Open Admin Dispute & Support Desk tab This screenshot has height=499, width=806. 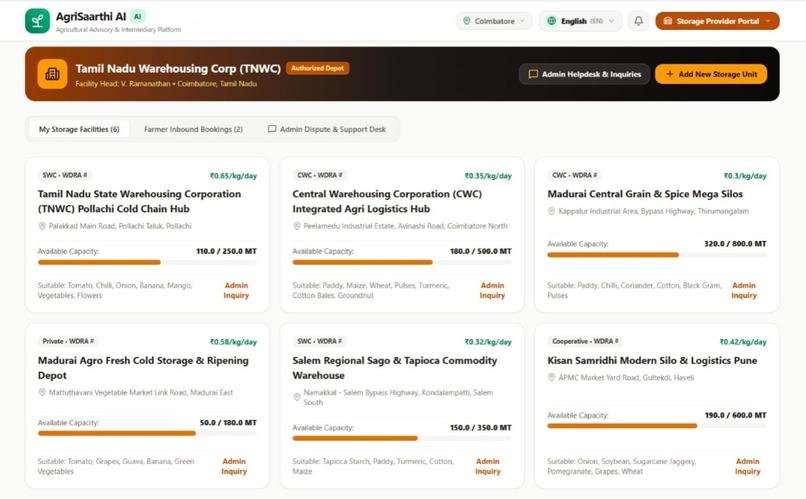point(327,129)
